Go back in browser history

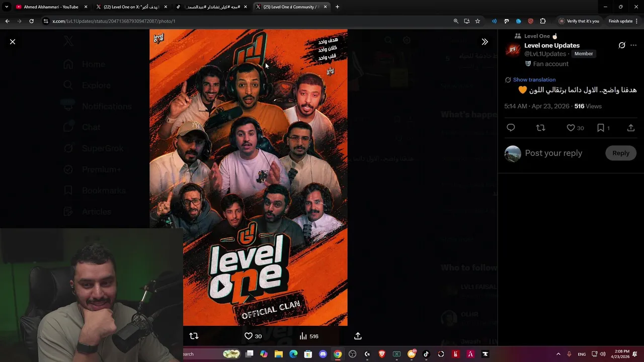7,21
